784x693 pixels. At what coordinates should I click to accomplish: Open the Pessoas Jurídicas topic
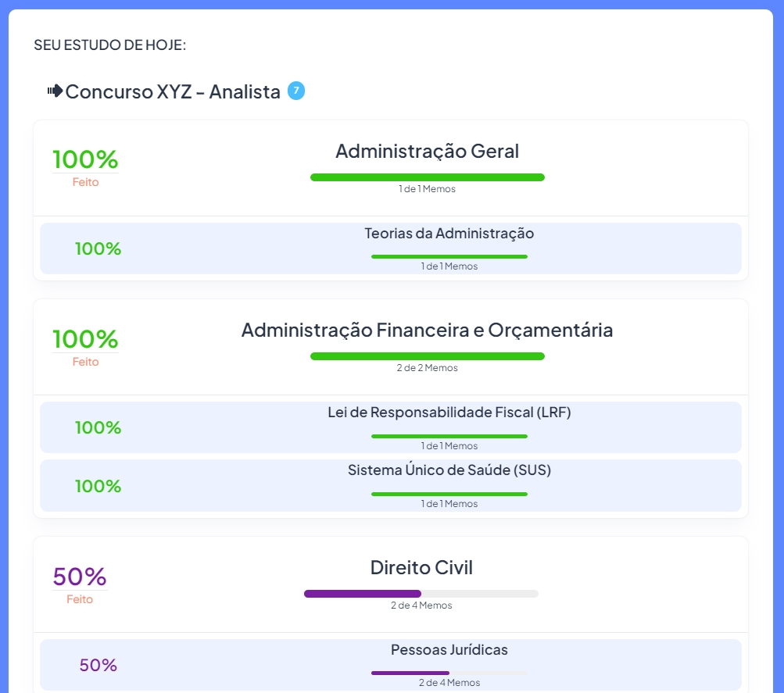(x=449, y=650)
